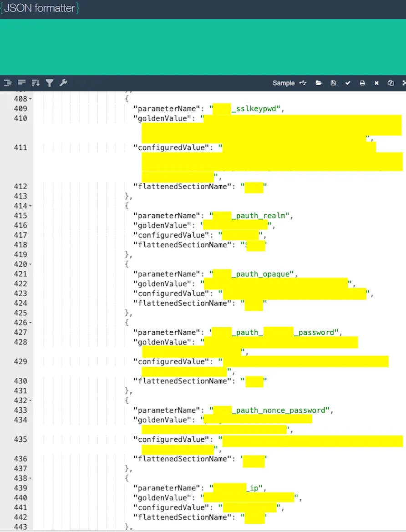Click the format/indent JSON icon
The height and width of the screenshot is (532, 406).
(x=8, y=83)
